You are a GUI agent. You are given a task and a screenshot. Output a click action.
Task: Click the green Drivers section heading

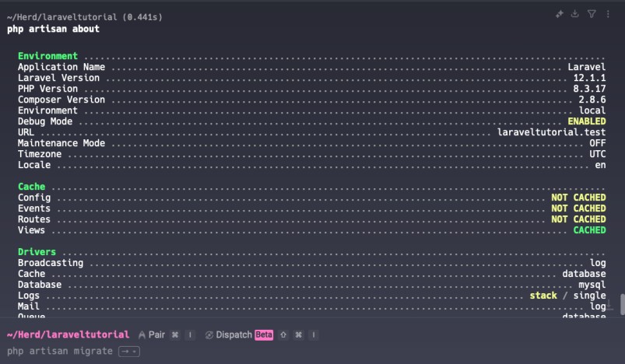[x=37, y=252]
